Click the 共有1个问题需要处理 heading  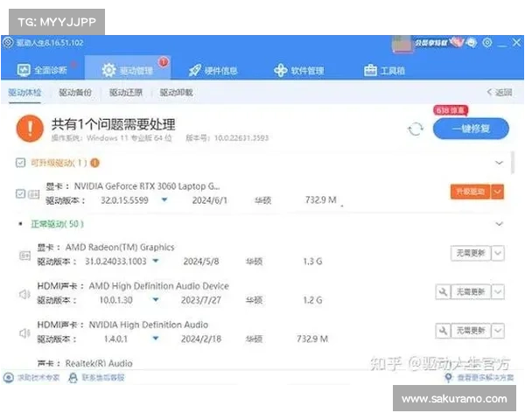click(114, 124)
